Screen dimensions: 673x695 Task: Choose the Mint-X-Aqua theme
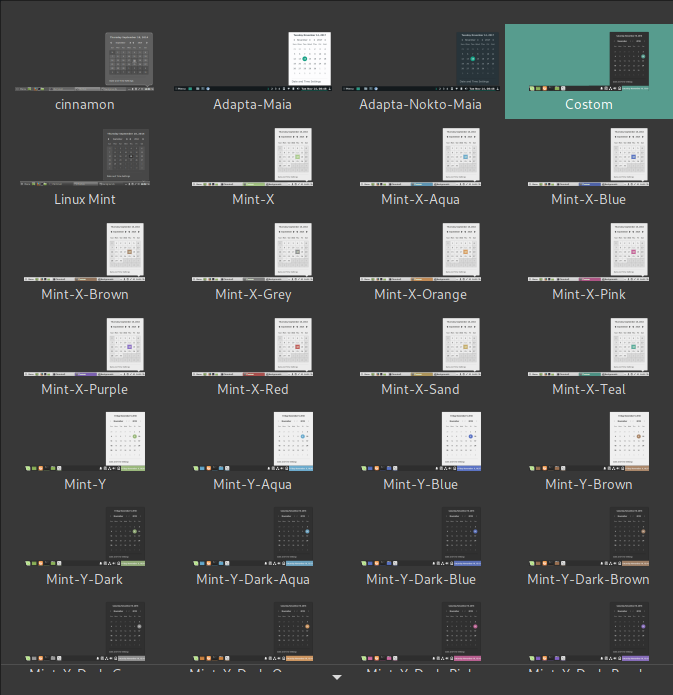[420, 167]
